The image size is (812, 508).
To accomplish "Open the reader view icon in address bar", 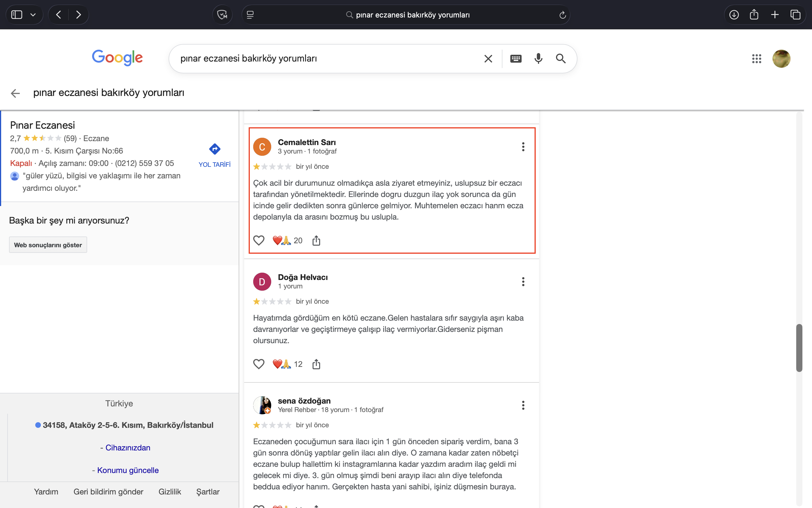I will pyautogui.click(x=250, y=15).
